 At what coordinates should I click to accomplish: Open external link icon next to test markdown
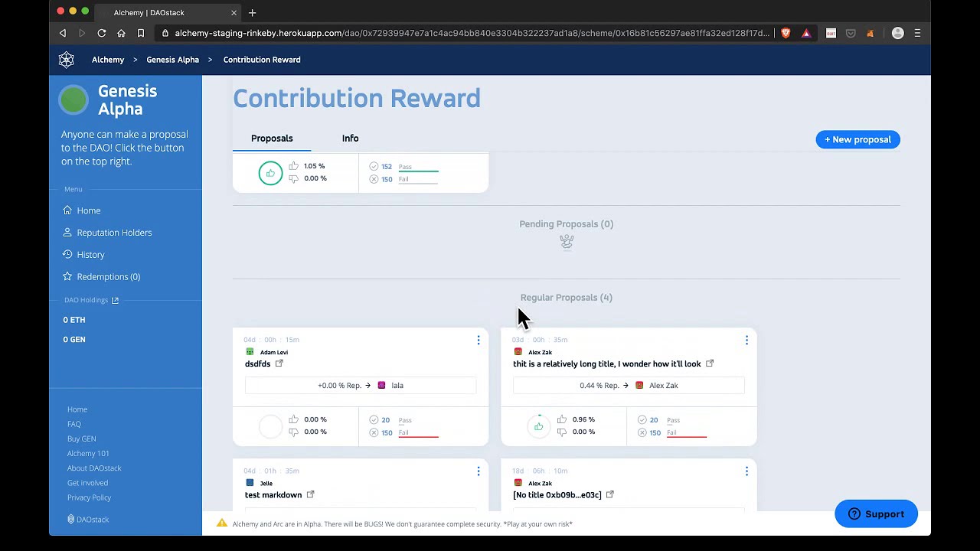(x=310, y=494)
